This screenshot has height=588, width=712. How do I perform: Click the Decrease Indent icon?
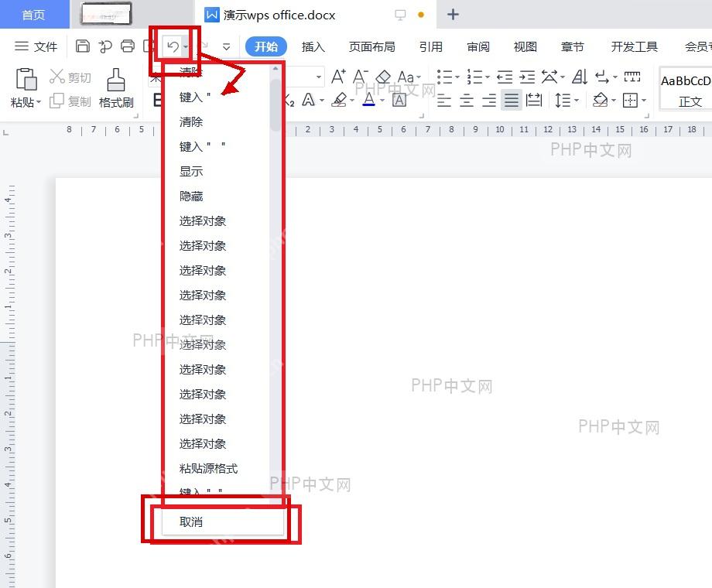[x=505, y=77]
